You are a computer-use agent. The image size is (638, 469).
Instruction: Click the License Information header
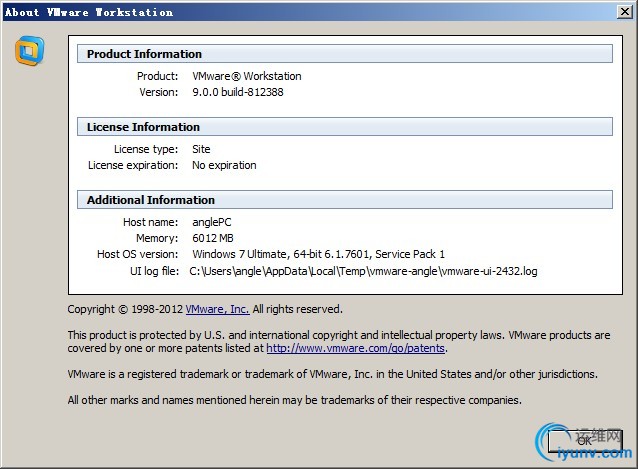(345, 127)
